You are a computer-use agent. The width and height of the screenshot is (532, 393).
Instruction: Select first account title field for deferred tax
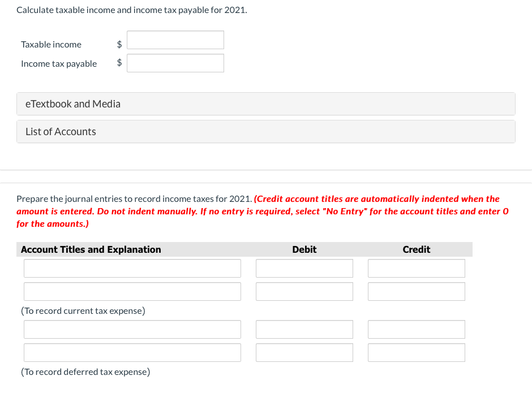click(132, 329)
